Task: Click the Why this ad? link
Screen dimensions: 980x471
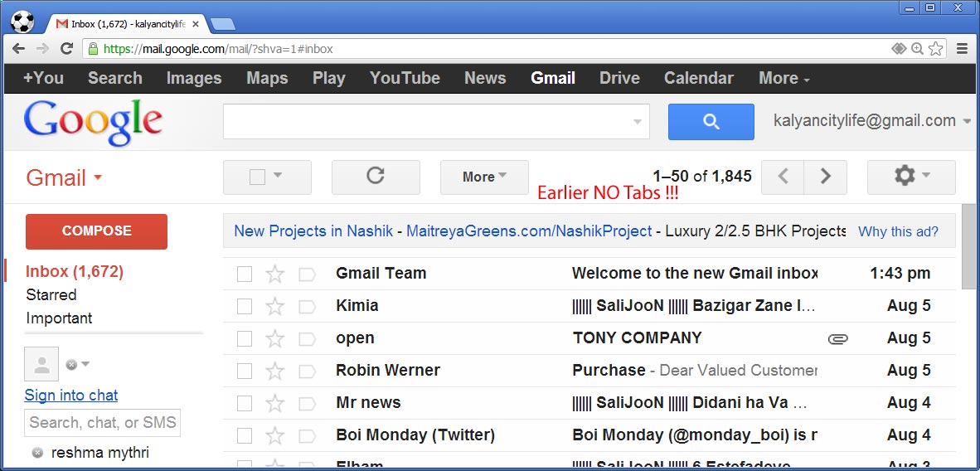Action: [x=898, y=231]
